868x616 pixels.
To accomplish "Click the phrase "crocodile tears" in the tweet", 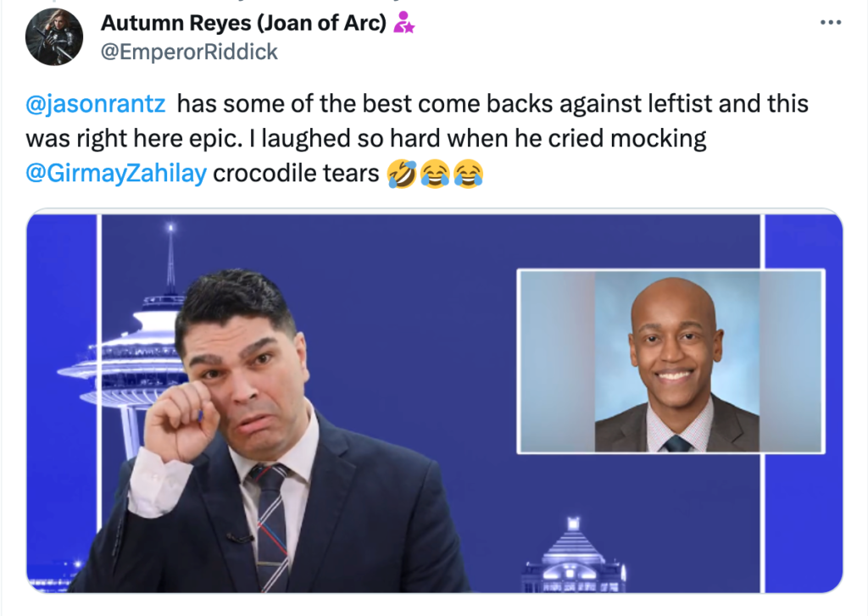I will [x=296, y=173].
